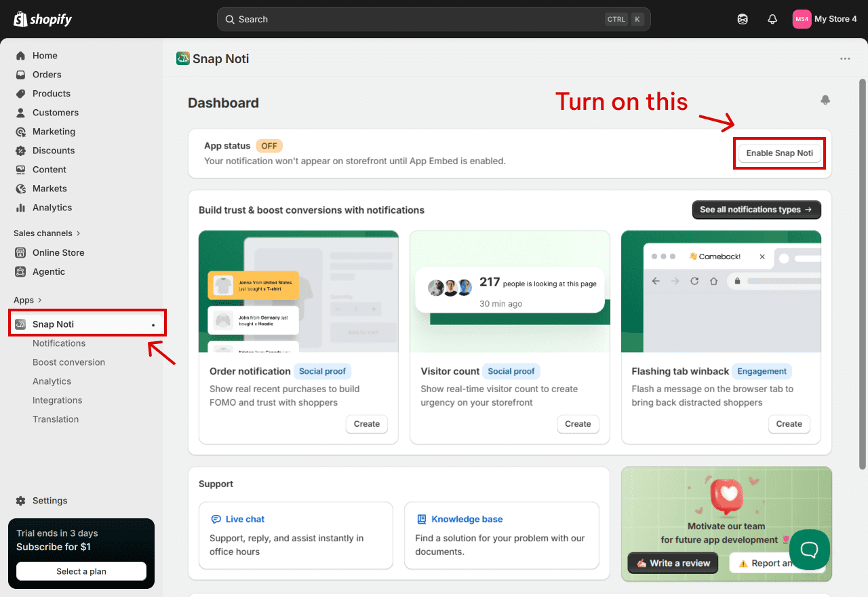Click the Snap Noti sidebar app icon
The image size is (868, 597).
pyautogui.click(x=20, y=324)
